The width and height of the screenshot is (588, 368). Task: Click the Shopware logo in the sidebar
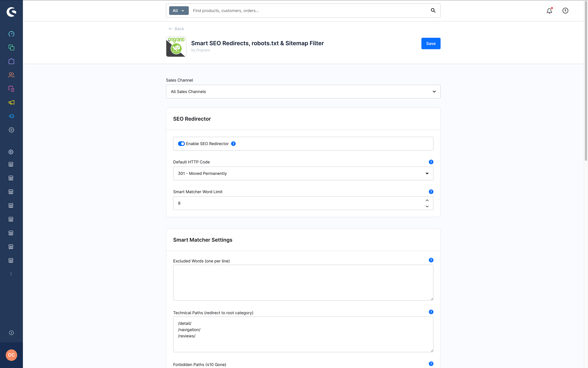(11, 12)
